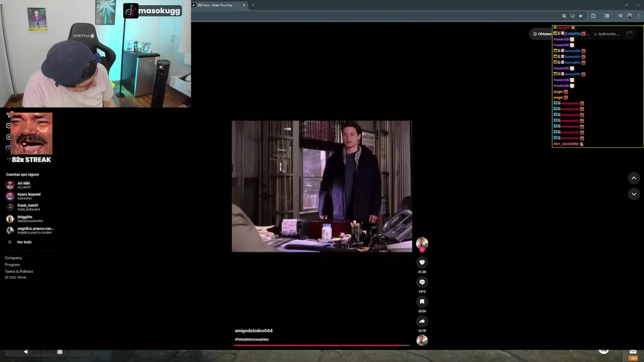Click the install app icon in address bar

(x=572, y=16)
